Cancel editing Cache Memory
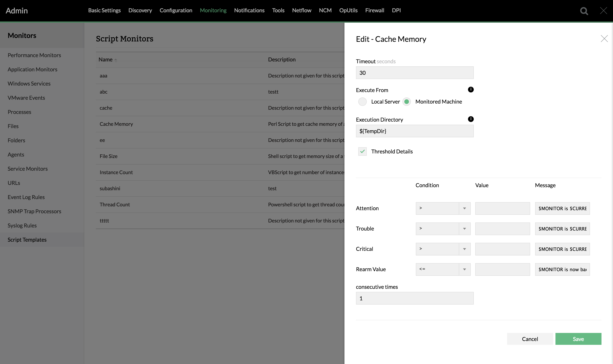Viewport: 613px width, 364px height. tap(530, 339)
